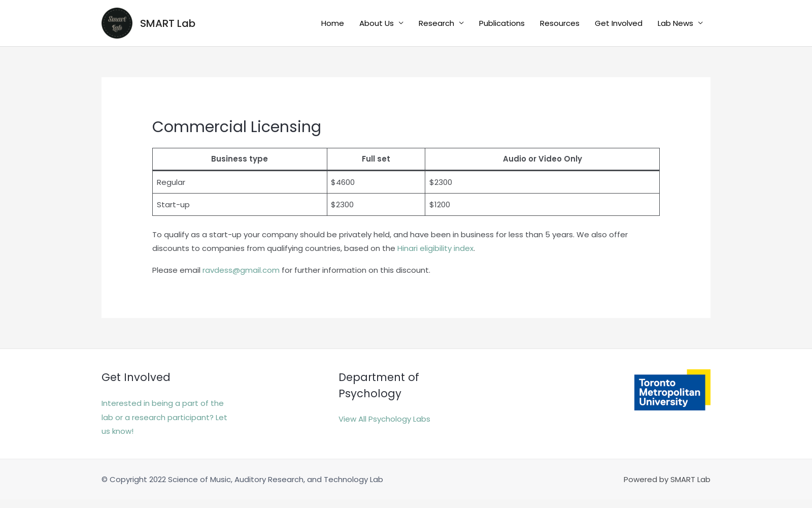Click the ravdess@gmail.com email link
812x508 pixels.
pyautogui.click(x=241, y=270)
